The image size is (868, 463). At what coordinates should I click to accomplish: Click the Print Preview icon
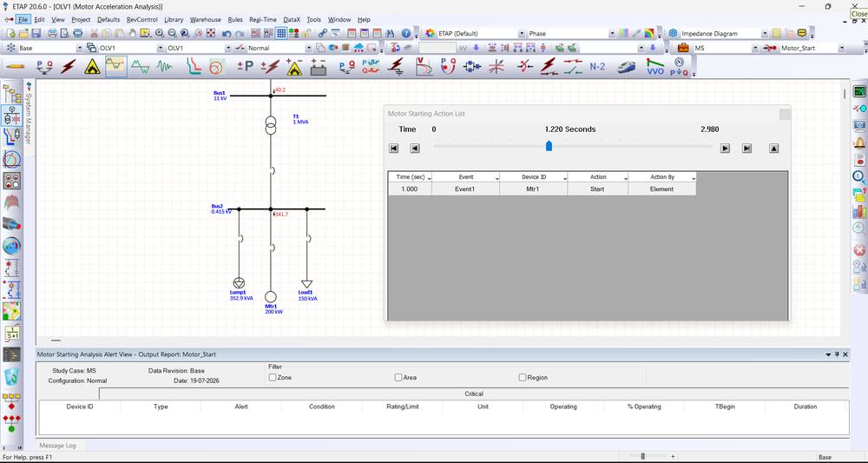point(65,33)
